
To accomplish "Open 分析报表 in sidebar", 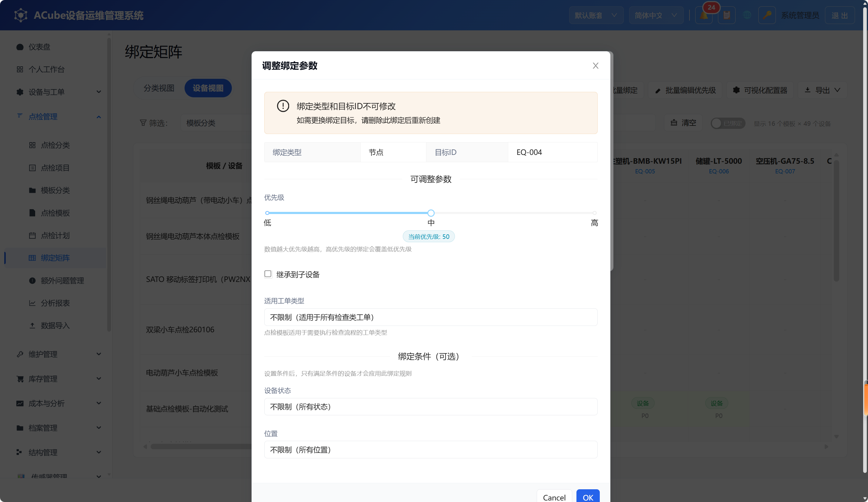I will tap(55, 303).
